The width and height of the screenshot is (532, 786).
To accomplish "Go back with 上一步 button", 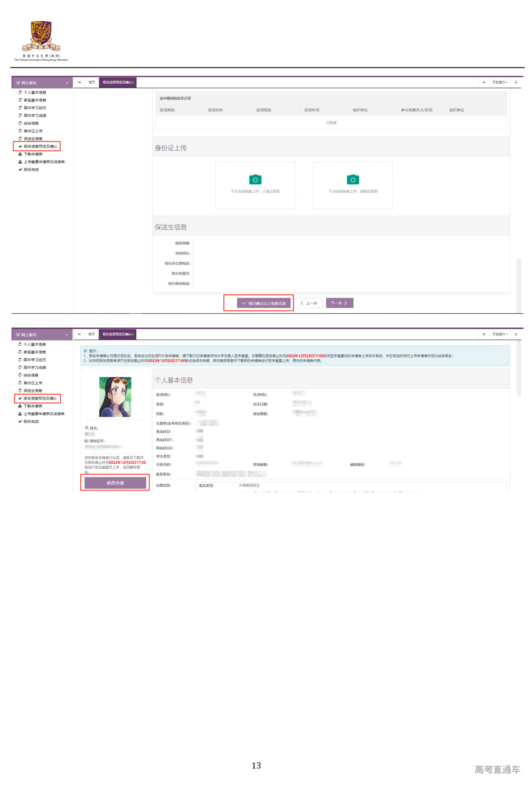I will tap(309, 303).
